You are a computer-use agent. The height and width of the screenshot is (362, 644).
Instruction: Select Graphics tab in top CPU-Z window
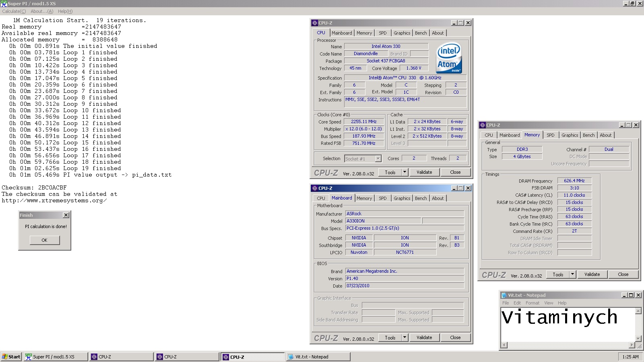pos(402,33)
